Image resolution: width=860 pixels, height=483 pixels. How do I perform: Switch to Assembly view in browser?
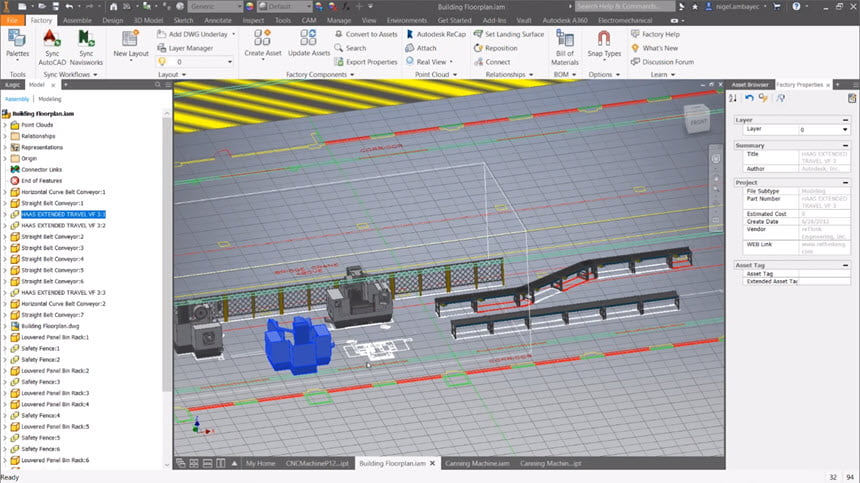click(x=17, y=99)
